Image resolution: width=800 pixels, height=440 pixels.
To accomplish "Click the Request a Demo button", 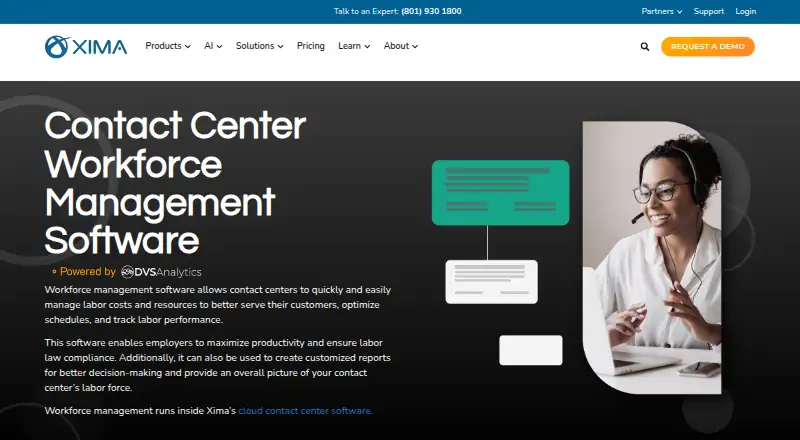I will [x=708, y=46].
